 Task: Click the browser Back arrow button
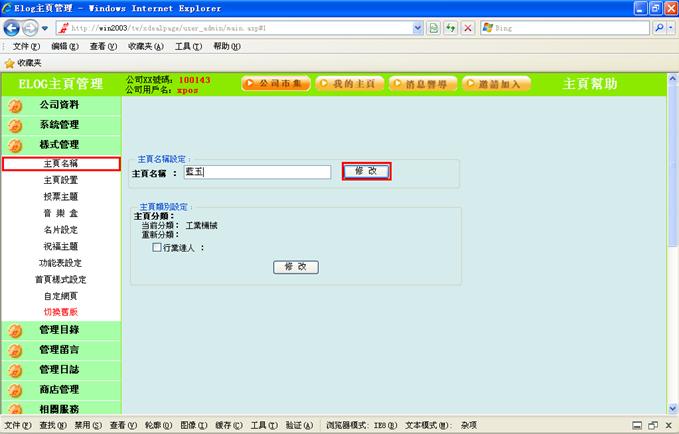coord(14,28)
